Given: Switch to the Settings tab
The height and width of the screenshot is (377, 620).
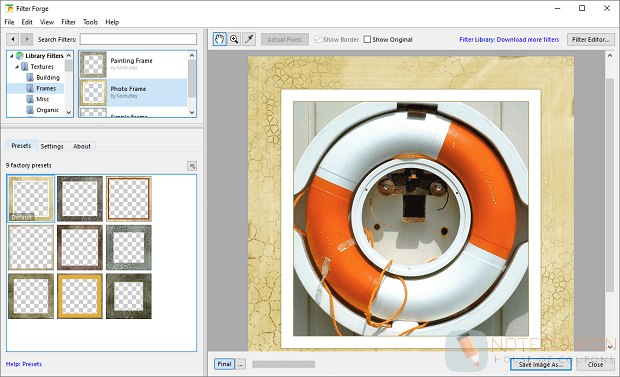Looking at the screenshot, I should click(52, 146).
